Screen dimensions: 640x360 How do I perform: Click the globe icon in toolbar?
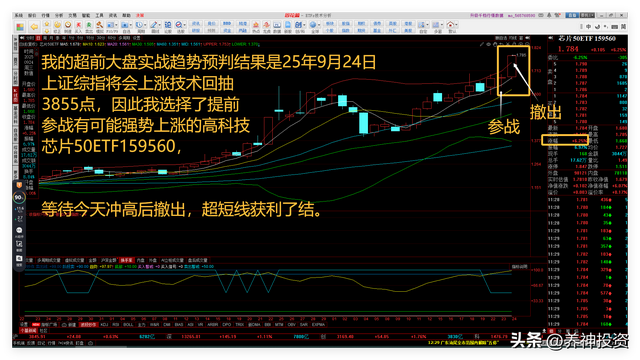coord(313,24)
